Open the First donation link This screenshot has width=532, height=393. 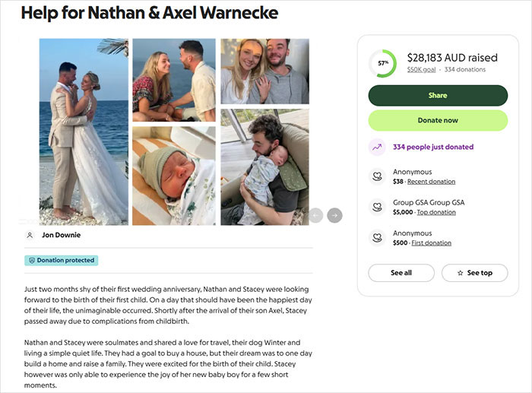[x=431, y=243]
